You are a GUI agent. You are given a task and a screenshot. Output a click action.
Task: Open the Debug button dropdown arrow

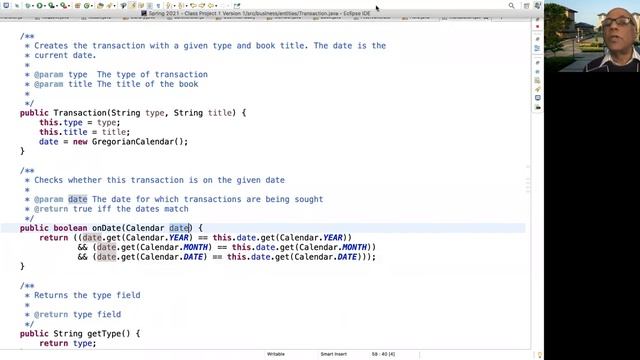(x=33, y=6)
